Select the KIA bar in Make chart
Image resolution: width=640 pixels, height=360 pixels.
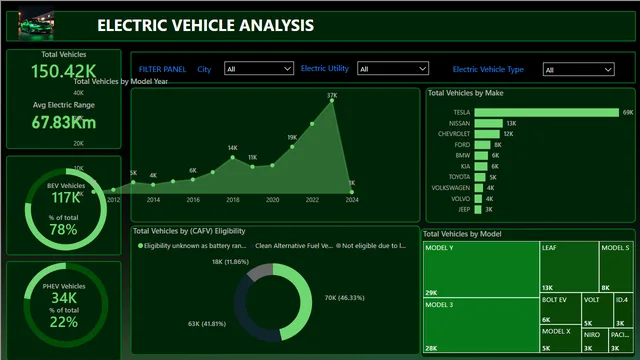tap(481, 166)
